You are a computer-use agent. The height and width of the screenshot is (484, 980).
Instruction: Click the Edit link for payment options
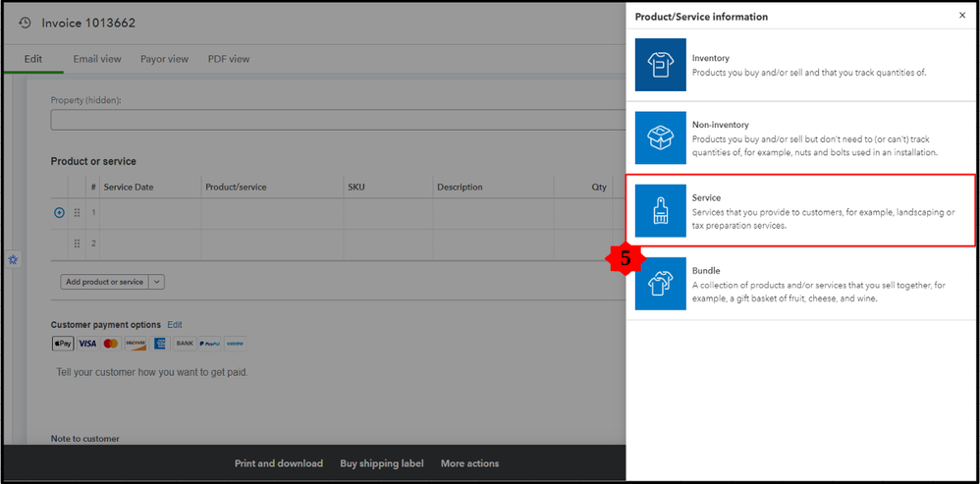point(175,325)
